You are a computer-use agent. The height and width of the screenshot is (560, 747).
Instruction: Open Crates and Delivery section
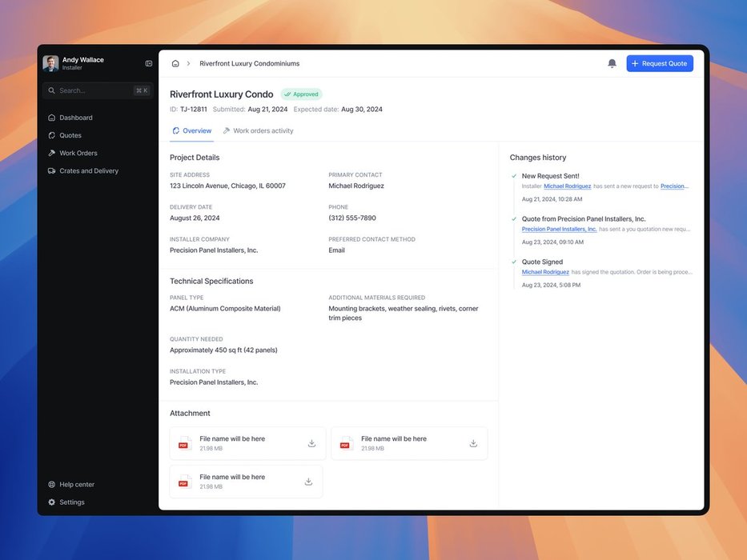(88, 170)
